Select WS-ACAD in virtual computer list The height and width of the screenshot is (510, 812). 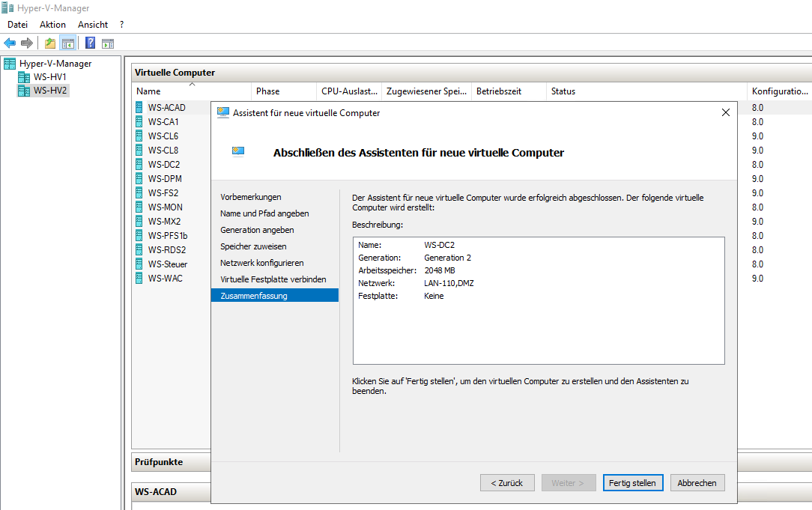click(x=167, y=107)
